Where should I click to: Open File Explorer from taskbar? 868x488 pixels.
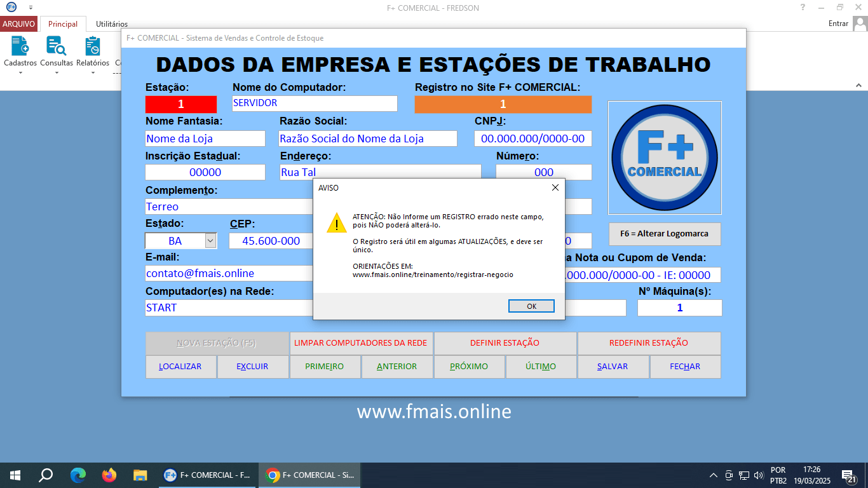[140, 475]
